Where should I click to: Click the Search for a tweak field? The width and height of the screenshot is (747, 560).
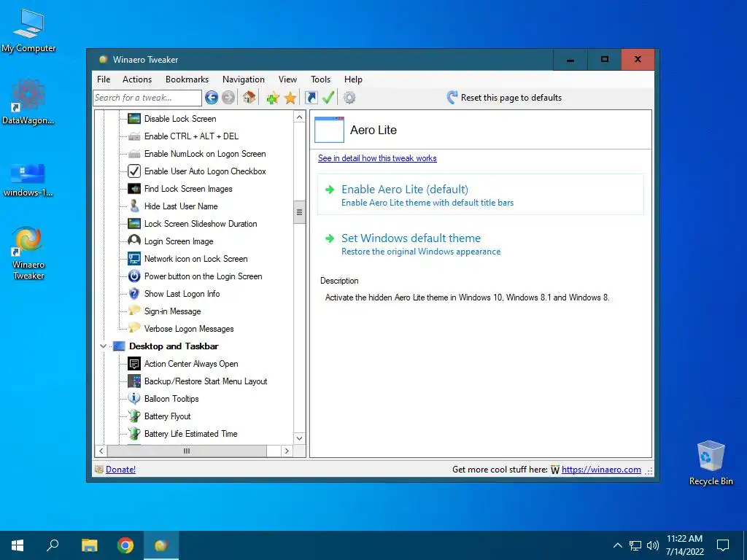(147, 98)
